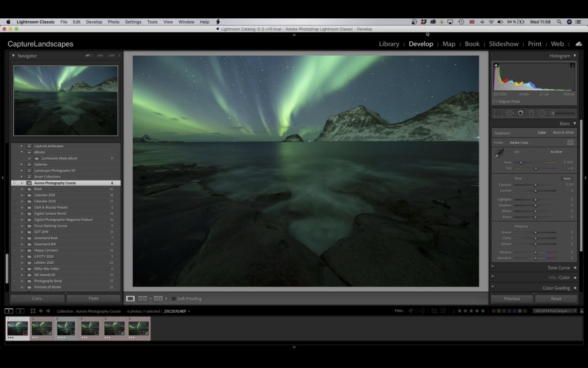Viewport: 588px width, 368px height.
Task: Select filmstrip thumbnail number 3
Action: coord(65,328)
